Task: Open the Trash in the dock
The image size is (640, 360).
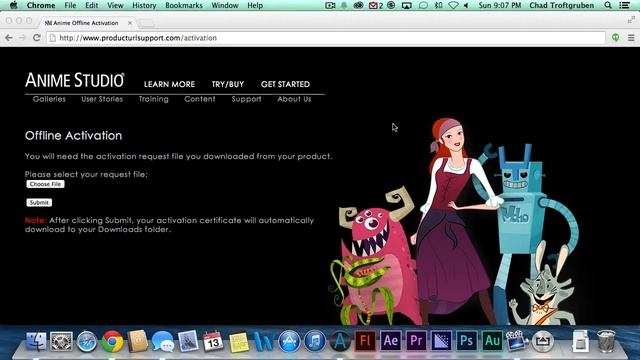Action: click(606, 341)
